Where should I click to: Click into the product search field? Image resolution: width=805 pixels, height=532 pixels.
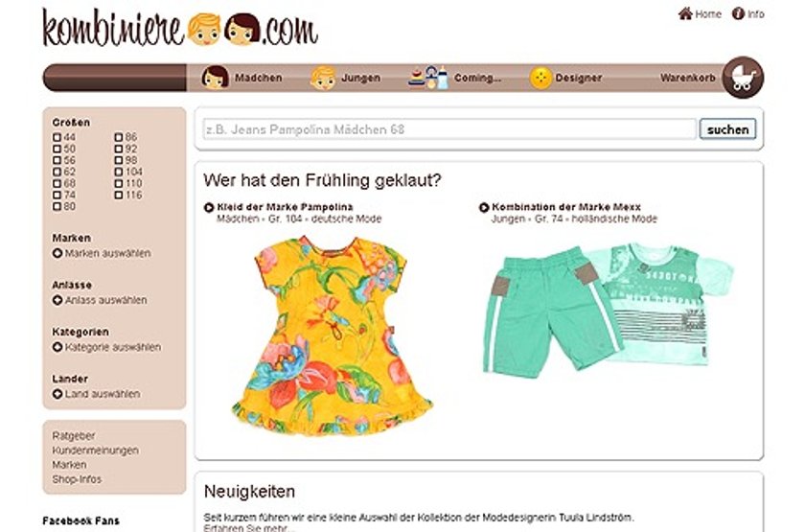pyautogui.click(x=449, y=129)
